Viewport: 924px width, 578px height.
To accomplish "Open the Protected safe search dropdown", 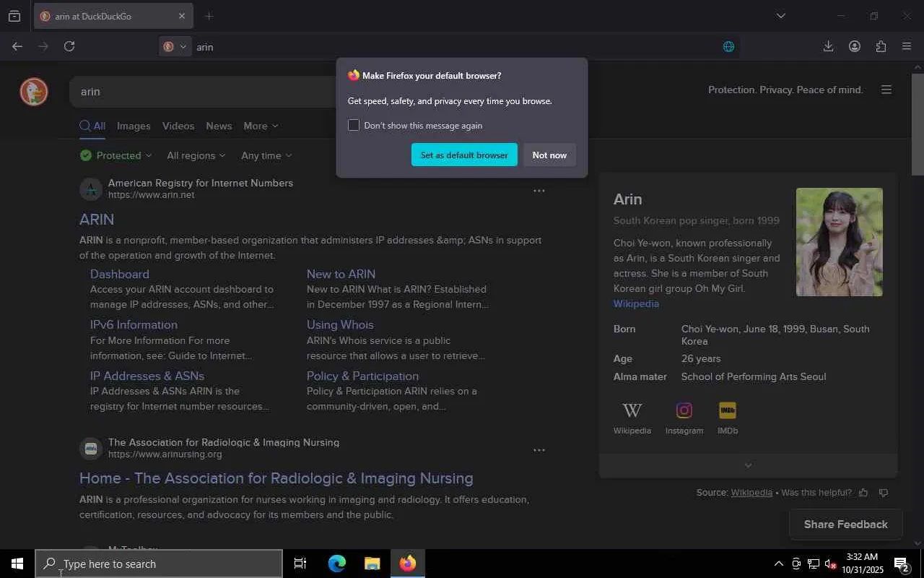I will (116, 155).
